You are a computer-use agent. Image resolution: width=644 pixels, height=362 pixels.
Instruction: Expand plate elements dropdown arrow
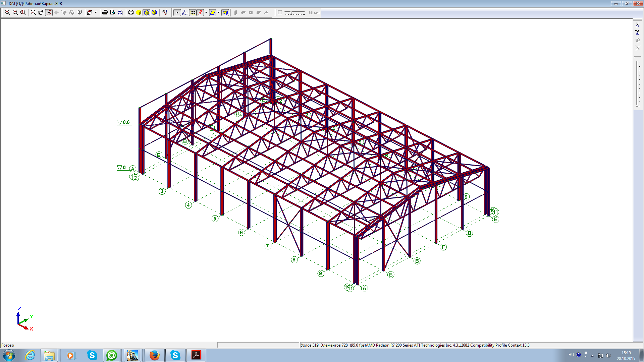[x=218, y=12]
